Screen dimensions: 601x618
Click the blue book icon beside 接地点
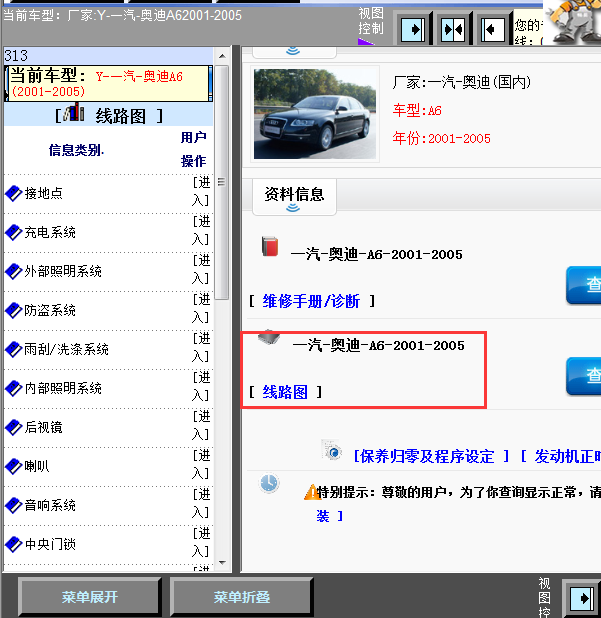(13, 193)
